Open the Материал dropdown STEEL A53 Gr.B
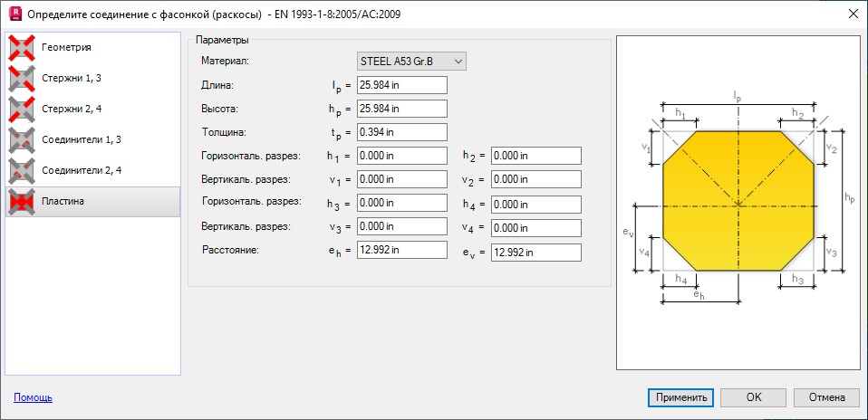The height and width of the screenshot is (420, 868). coord(411,62)
